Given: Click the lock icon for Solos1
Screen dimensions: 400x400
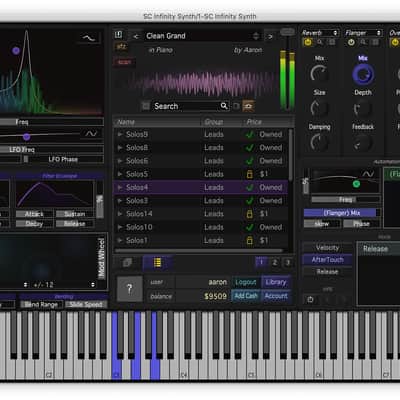Looking at the screenshot, I should pos(249,240).
